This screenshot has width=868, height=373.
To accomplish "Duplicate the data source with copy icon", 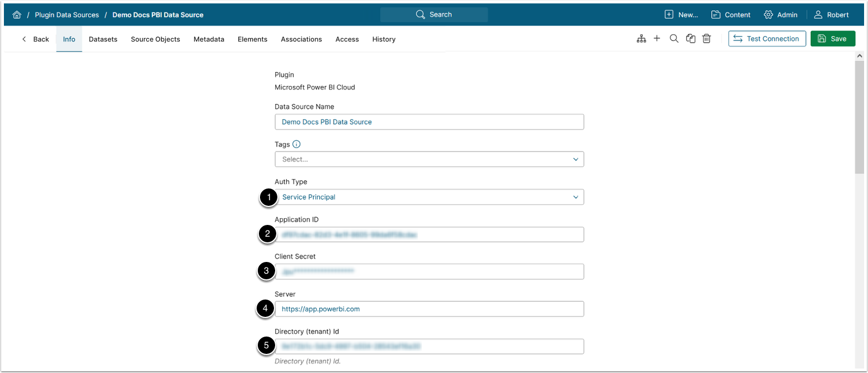I will point(691,39).
